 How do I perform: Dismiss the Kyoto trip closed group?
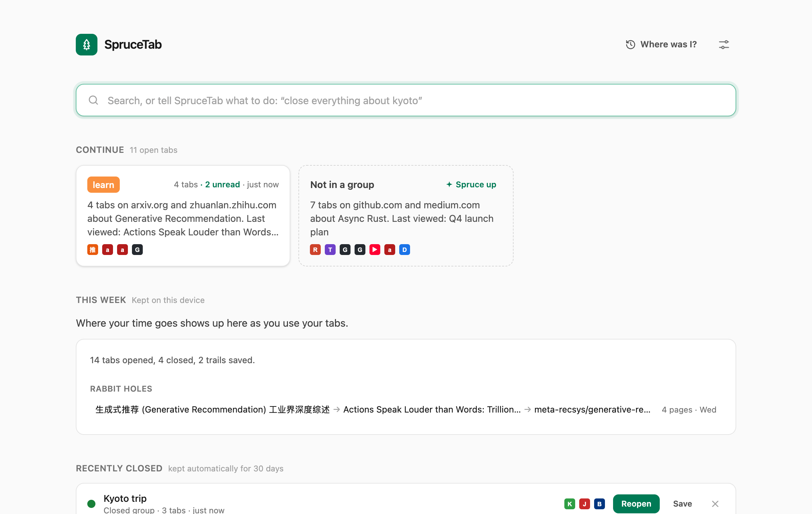715,504
